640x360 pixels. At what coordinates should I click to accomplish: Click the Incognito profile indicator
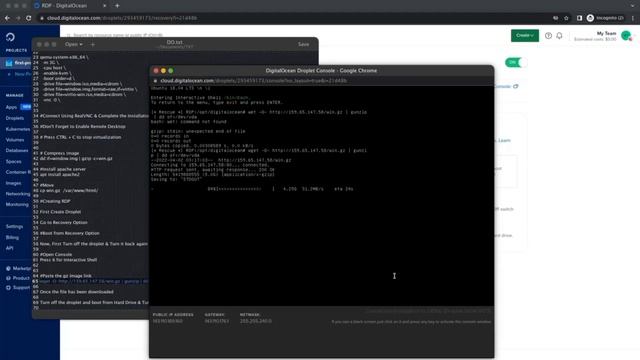(605, 18)
